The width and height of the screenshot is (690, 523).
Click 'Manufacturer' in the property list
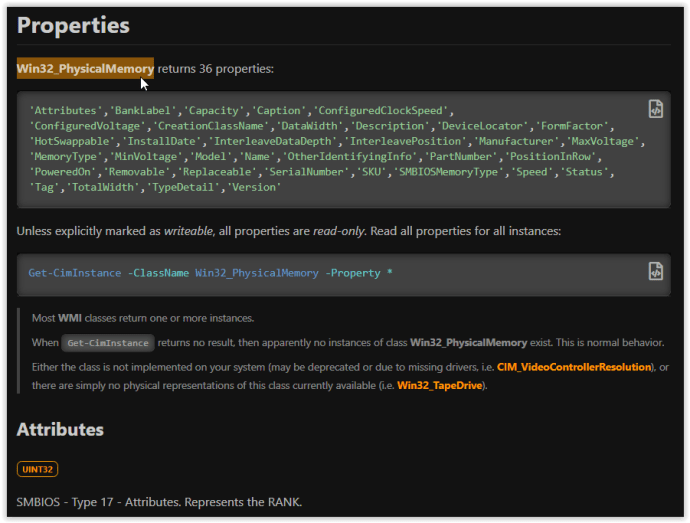[516, 141]
